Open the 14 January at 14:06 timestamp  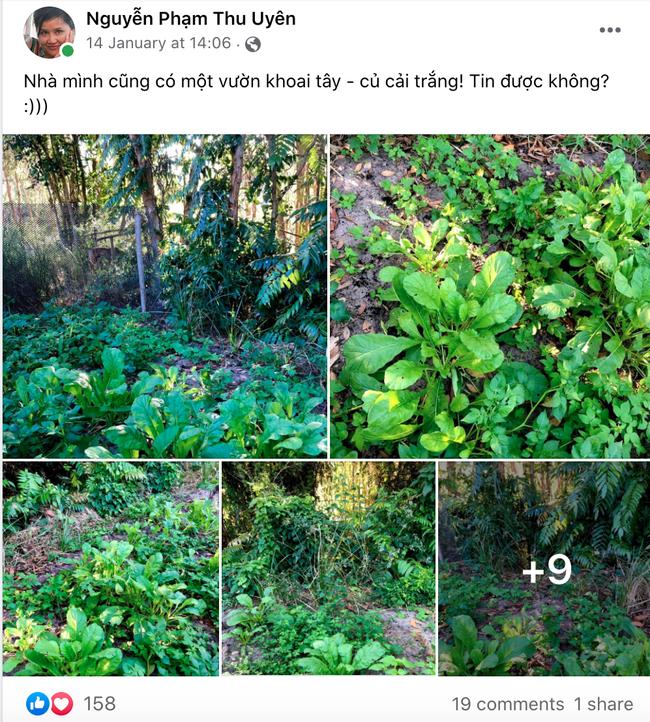[158, 43]
